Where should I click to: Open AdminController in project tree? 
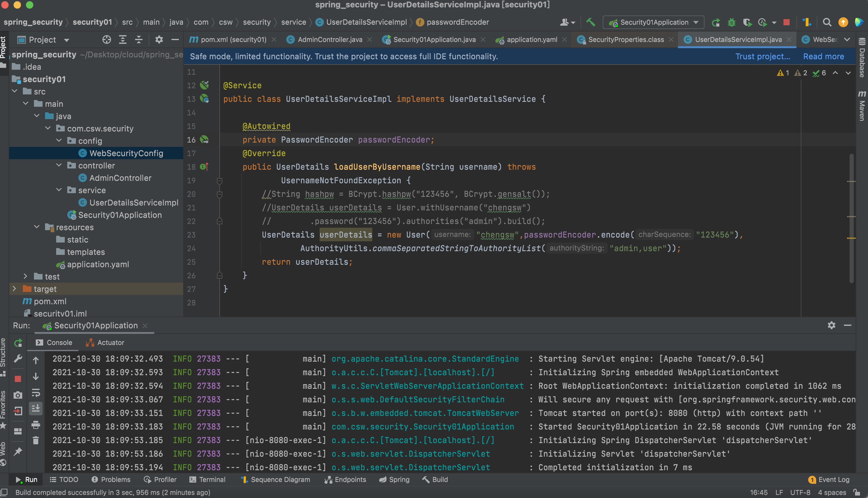tap(120, 178)
